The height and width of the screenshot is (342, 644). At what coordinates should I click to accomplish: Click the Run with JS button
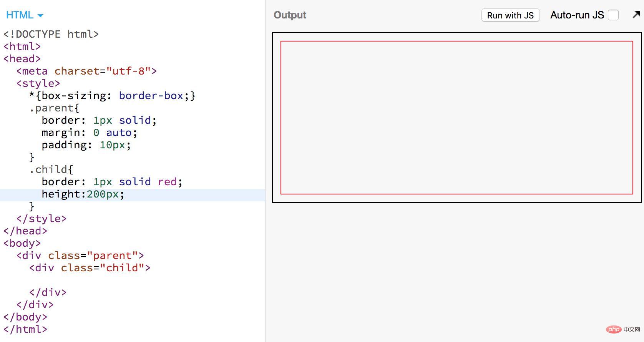pos(510,15)
